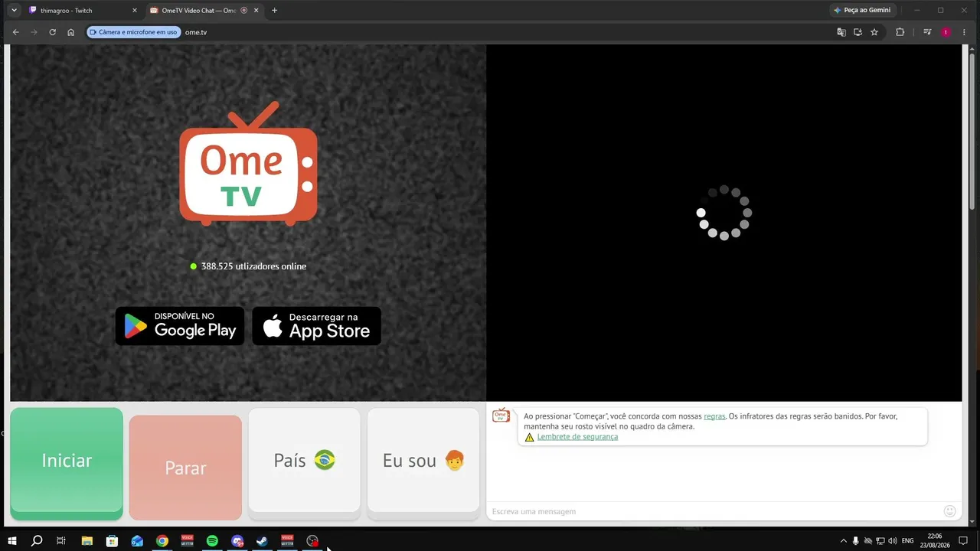The height and width of the screenshot is (551, 980).
Task: Open the Chrome profile avatar
Action: 946,32
